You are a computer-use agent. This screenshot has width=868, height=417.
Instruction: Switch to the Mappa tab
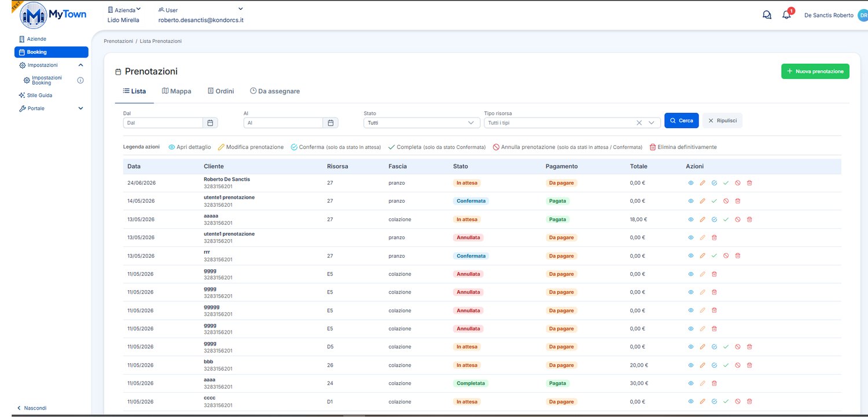point(176,92)
